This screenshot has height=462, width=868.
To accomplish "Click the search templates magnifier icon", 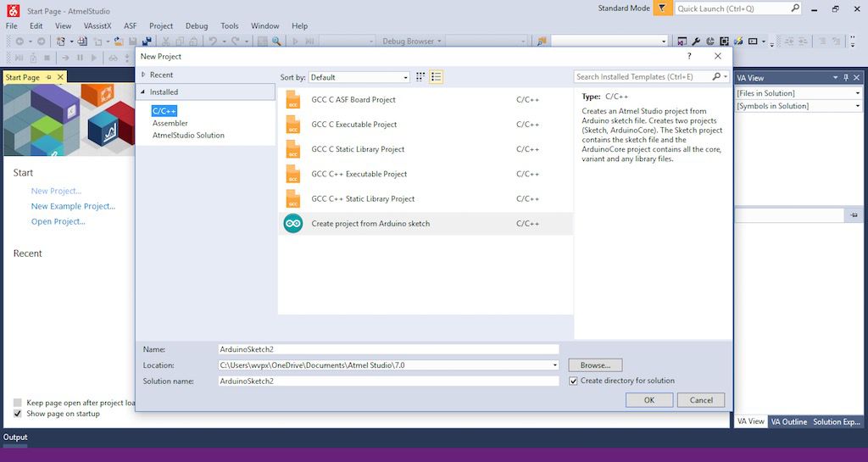I will [x=716, y=77].
